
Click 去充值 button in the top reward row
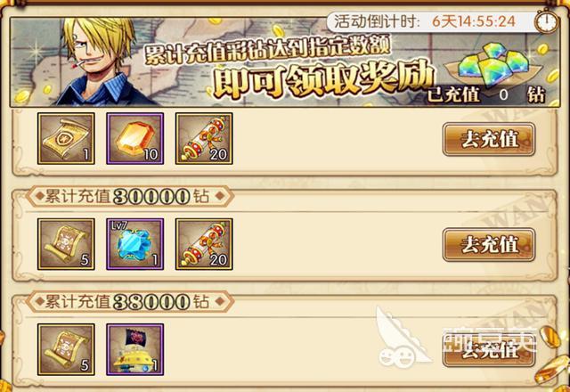pos(489,139)
